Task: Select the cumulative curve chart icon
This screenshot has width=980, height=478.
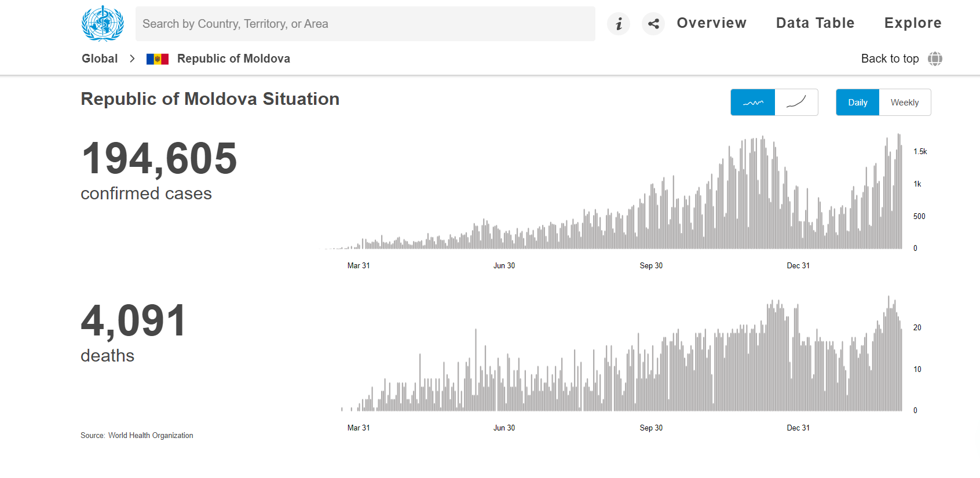Action: click(x=796, y=103)
